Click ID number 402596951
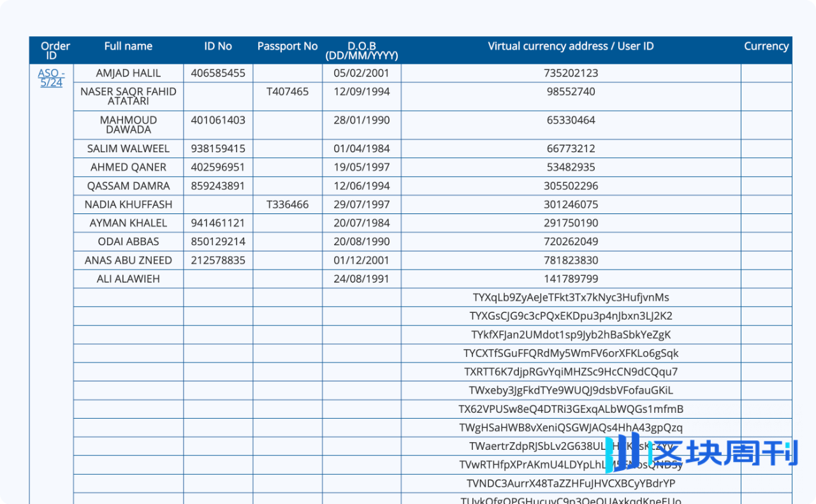The width and height of the screenshot is (816, 504). [x=218, y=167]
